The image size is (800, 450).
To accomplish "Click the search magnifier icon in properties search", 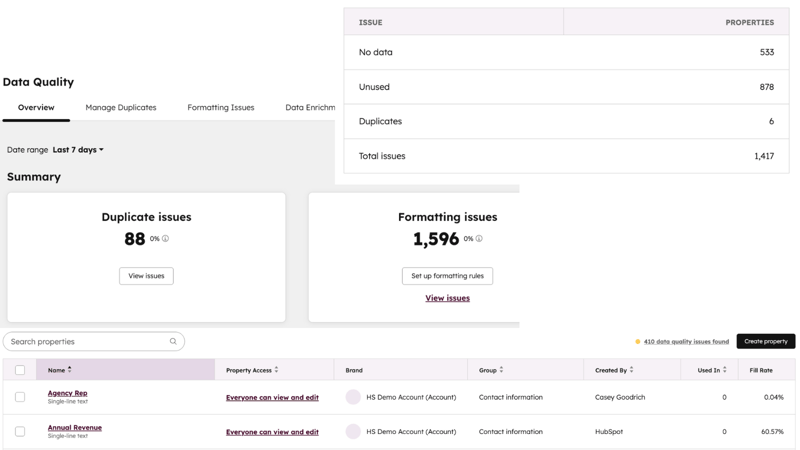I will point(173,342).
